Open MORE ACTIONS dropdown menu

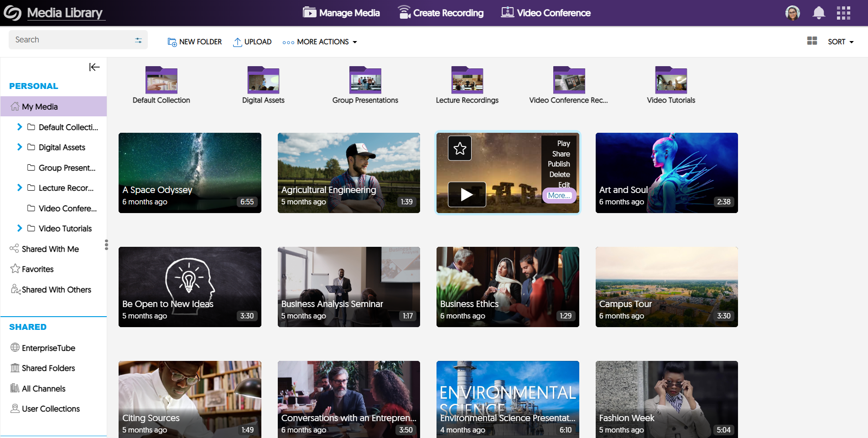[x=320, y=42]
